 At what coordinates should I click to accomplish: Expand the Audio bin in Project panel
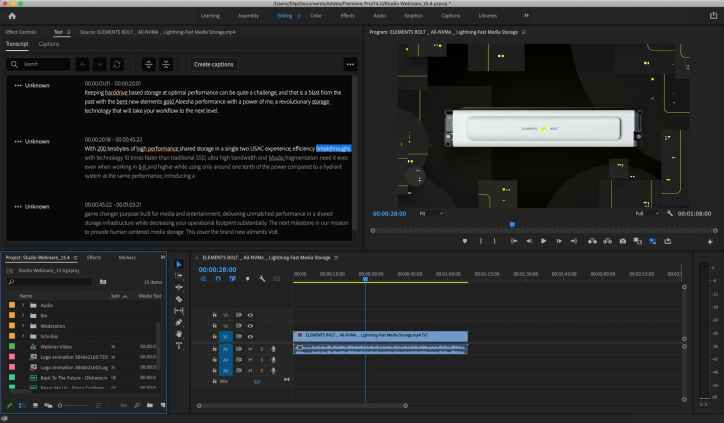coord(22,304)
